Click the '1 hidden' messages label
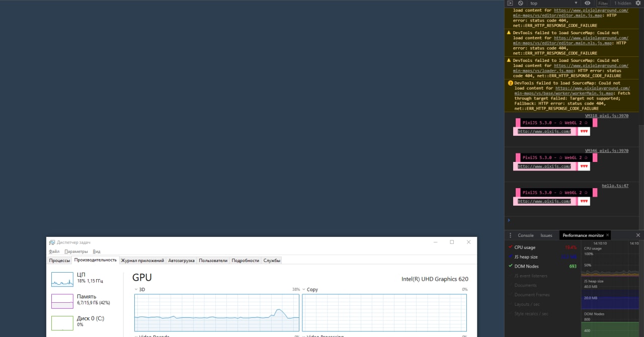The image size is (644, 337). [622, 3]
